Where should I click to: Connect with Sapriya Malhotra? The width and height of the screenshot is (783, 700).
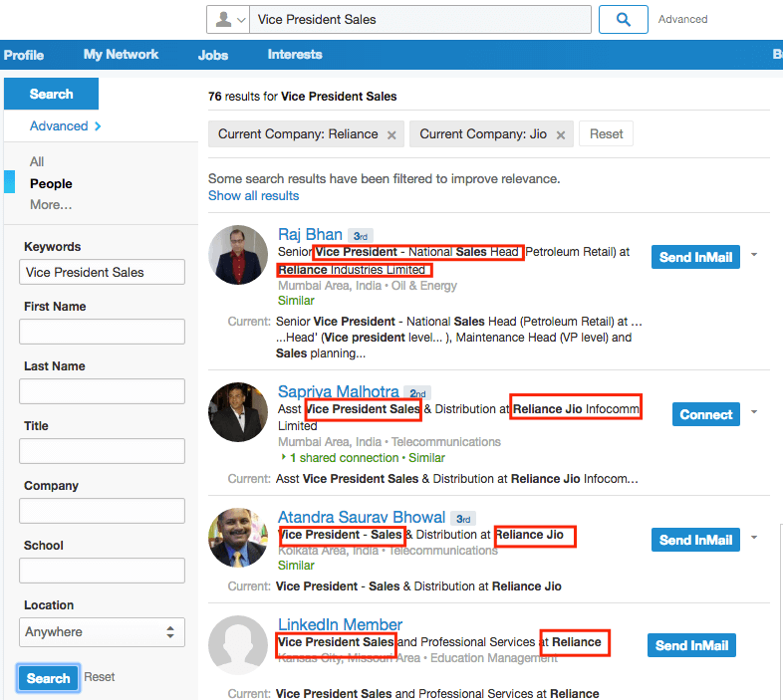[x=706, y=414]
